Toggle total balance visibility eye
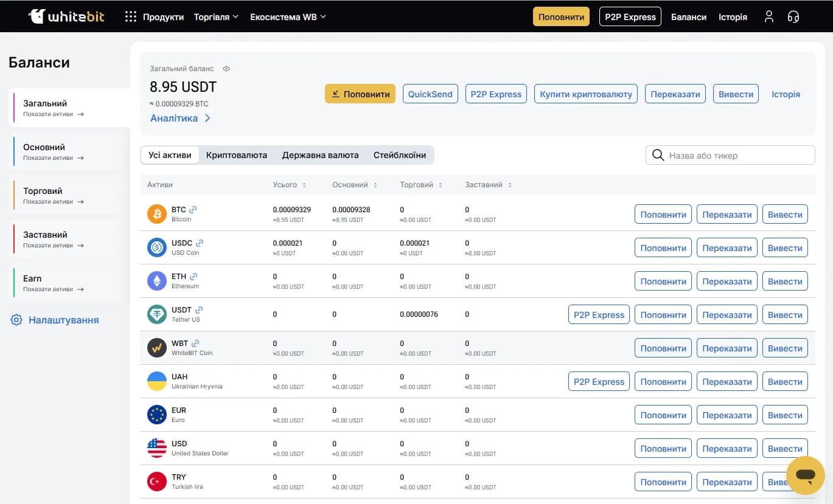The width and height of the screenshot is (833, 504). [226, 69]
